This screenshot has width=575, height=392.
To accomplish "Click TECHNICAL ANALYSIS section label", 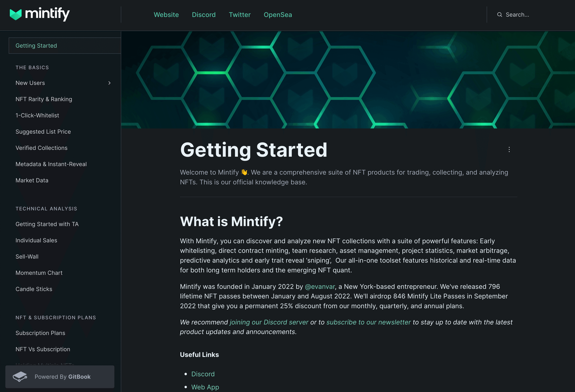I will (x=46, y=209).
